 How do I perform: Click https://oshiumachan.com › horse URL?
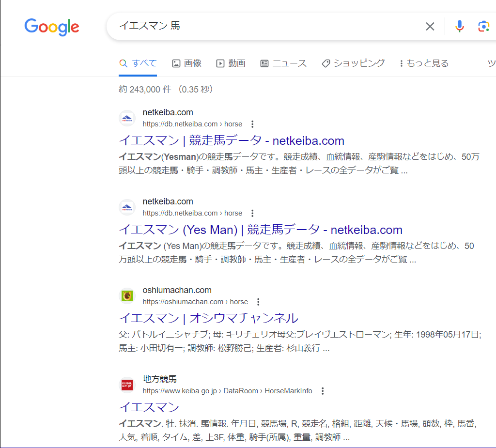click(x=195, y=302)
